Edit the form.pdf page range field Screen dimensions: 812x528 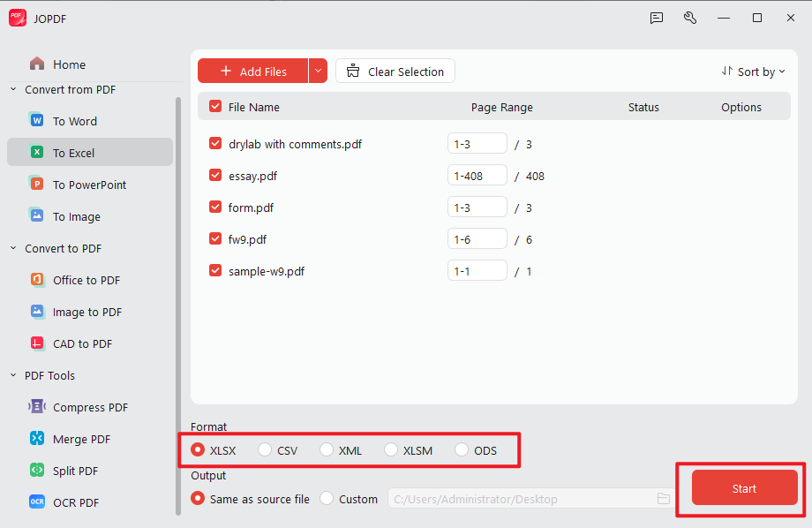477,207
